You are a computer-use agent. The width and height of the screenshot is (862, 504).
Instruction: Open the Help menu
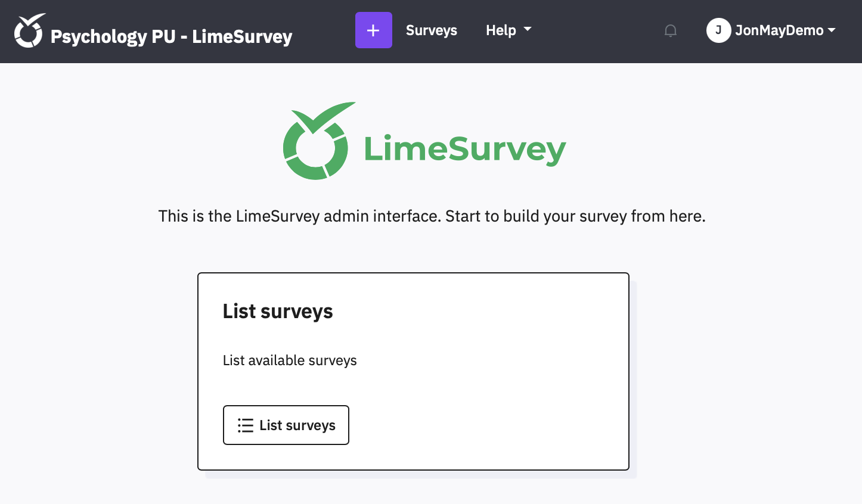[x=501, y=30]
